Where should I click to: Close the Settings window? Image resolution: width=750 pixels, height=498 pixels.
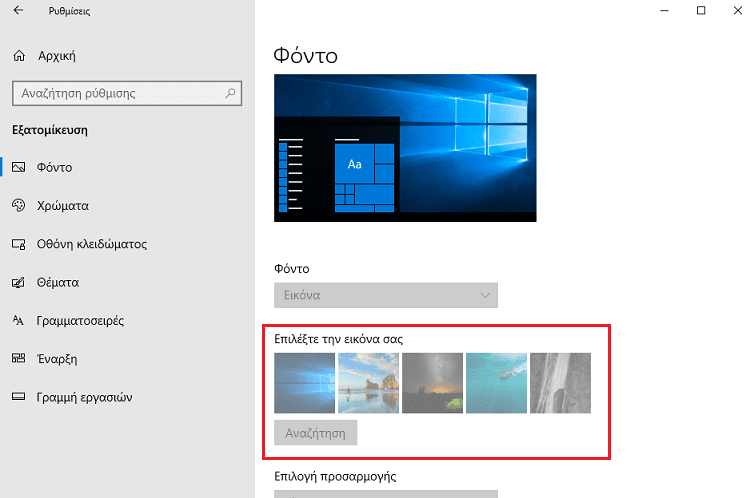coord(738,11)
